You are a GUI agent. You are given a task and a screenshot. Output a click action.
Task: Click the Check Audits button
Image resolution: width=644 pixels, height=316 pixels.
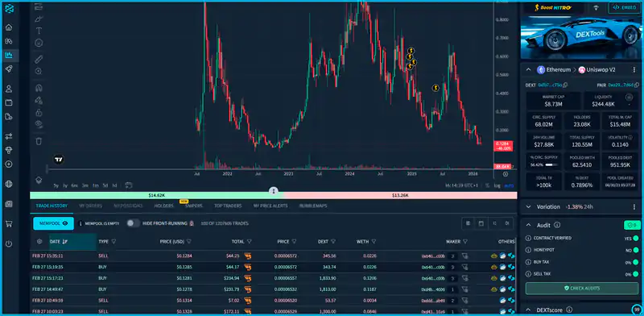coord(582,289)
